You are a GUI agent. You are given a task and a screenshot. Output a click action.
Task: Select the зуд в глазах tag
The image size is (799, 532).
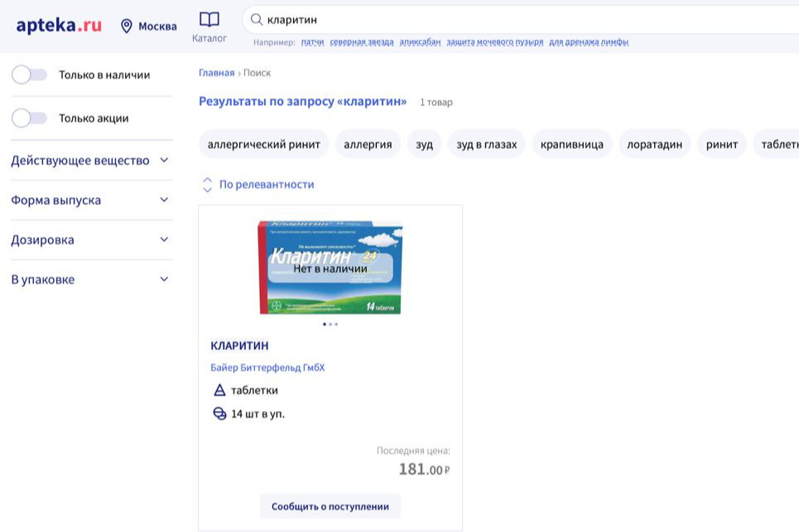pyautogui.click(x=487, y=145)
